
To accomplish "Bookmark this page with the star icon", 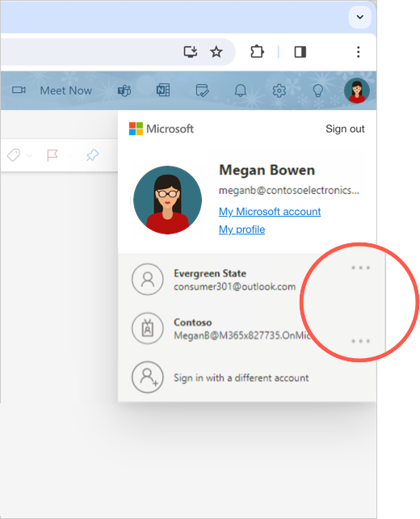I will pos(216,52).
